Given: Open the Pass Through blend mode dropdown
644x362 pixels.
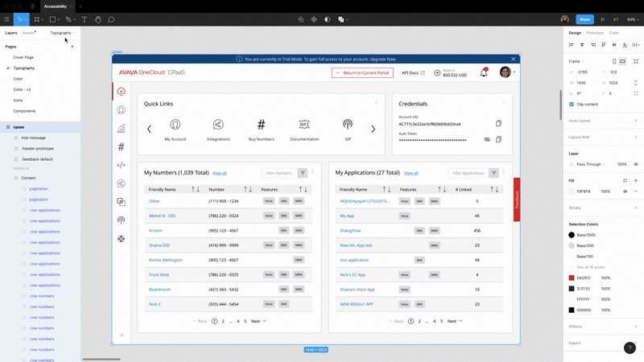Looking at the screenshot, I should [x=588, y=164].
